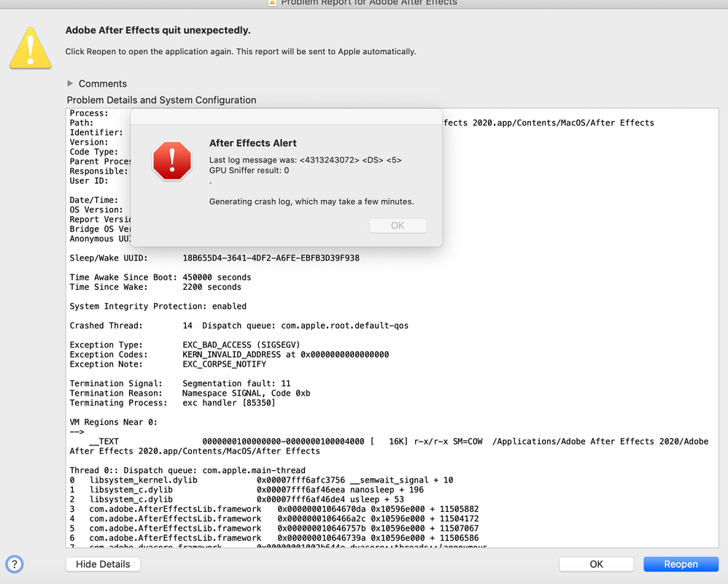Click the __TEXT region line

pos(389,446)
